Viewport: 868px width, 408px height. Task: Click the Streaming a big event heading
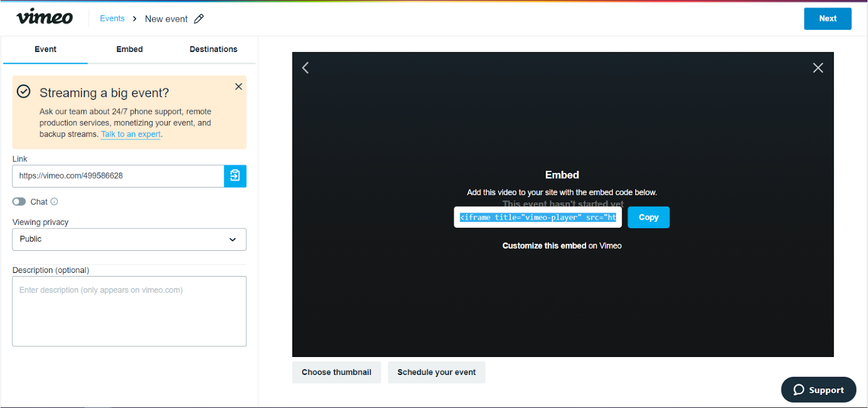click(104, 93)
